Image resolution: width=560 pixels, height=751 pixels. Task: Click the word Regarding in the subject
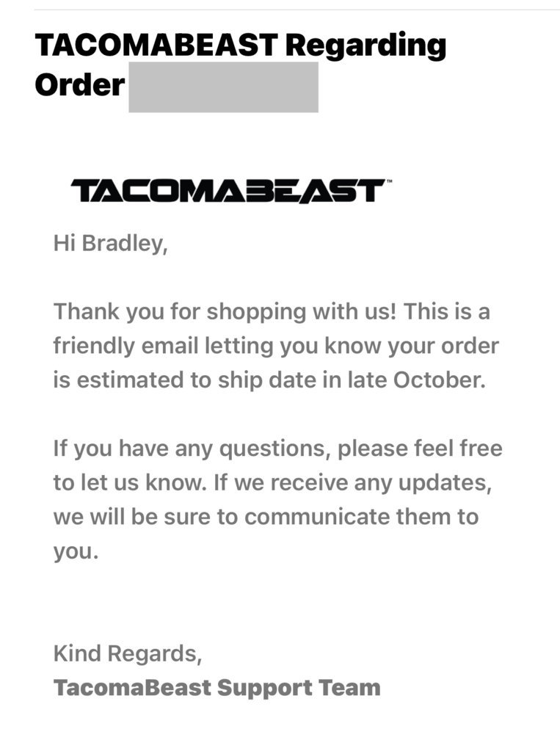pos(366,46)
